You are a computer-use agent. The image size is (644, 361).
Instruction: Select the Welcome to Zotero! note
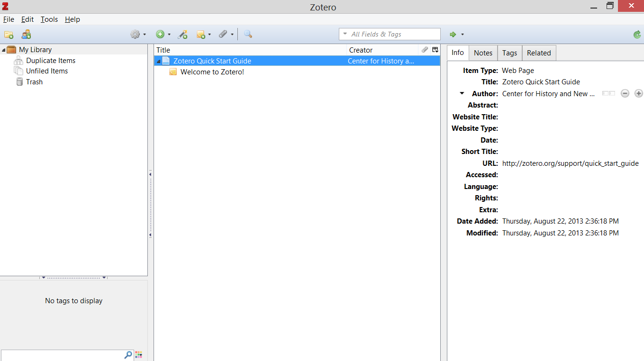[x=212, y=72]
